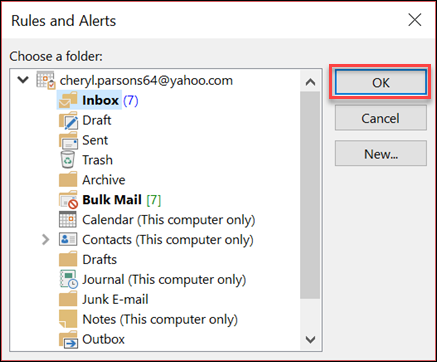Click the Notes sticky note icon
The height and width of the screenshot is (362, 437).
(x=68, y=319)
